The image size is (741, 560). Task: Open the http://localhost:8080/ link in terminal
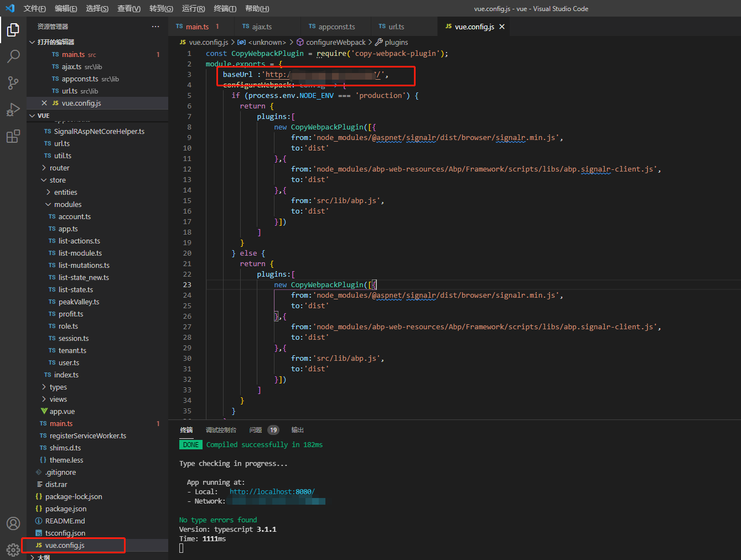[x=272, y=491]
